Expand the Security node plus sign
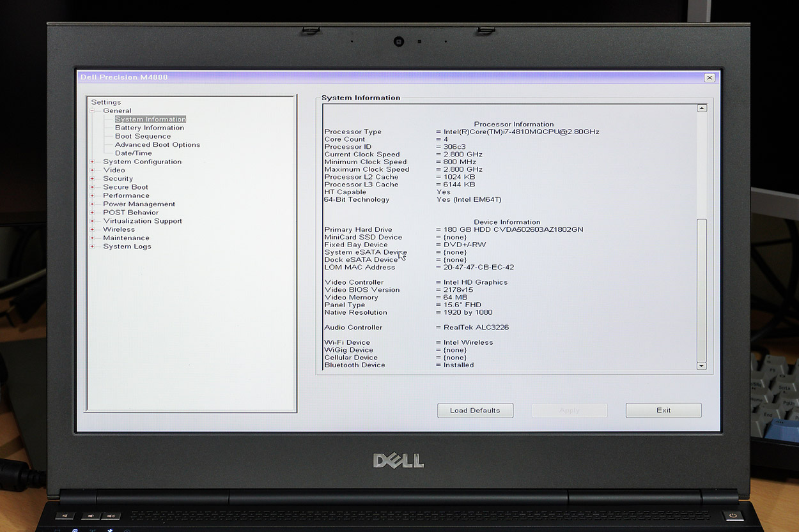 [93, 179]
